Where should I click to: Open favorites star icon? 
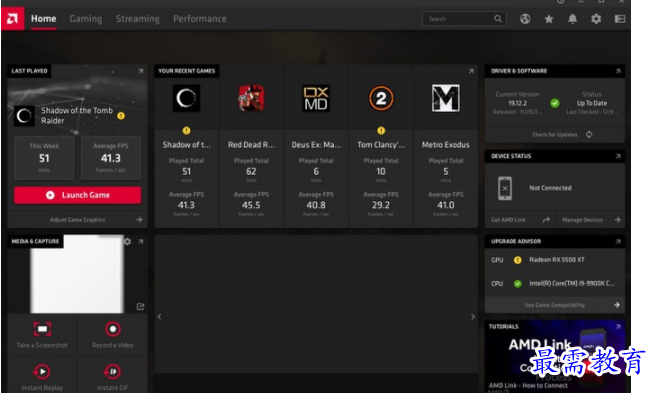coord(549,19)
